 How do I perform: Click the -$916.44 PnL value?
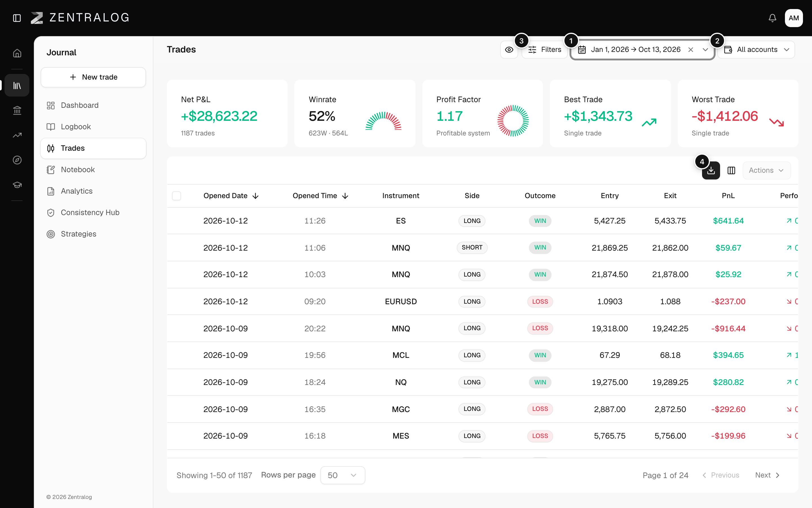728,329
